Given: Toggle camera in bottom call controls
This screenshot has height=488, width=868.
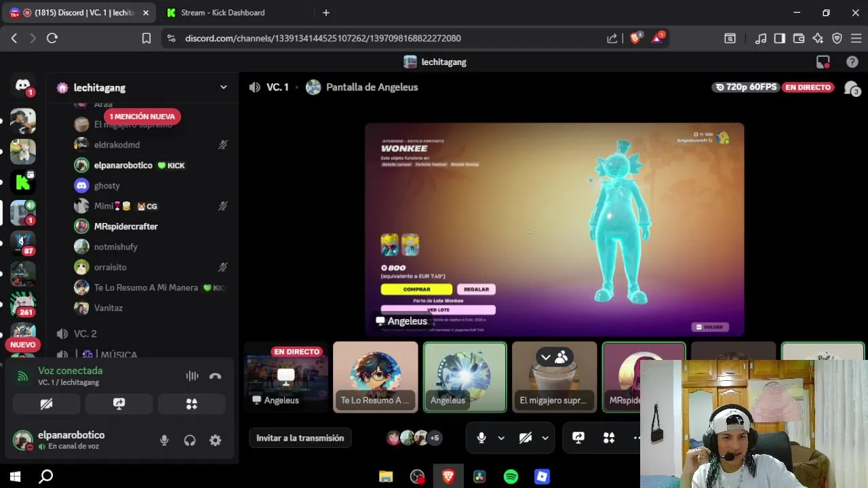Looking at the screenshot, I should click(x=525, y=438).
